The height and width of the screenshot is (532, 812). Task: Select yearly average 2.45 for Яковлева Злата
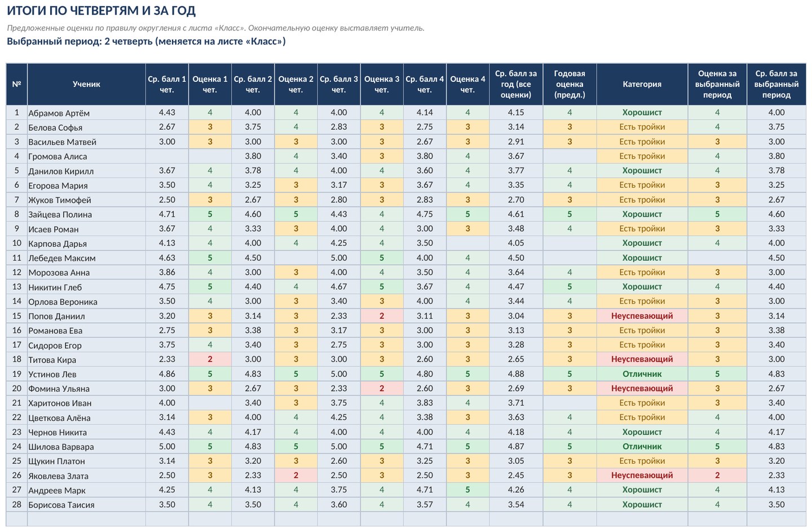[516, 476]
